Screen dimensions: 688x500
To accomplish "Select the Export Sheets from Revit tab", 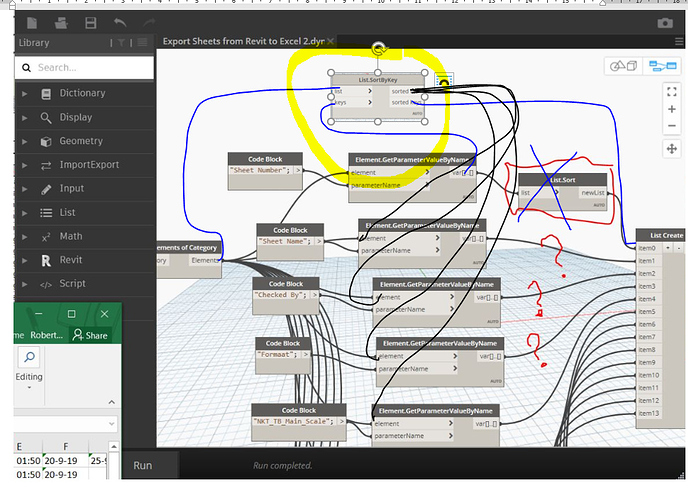I will (244, 41).
